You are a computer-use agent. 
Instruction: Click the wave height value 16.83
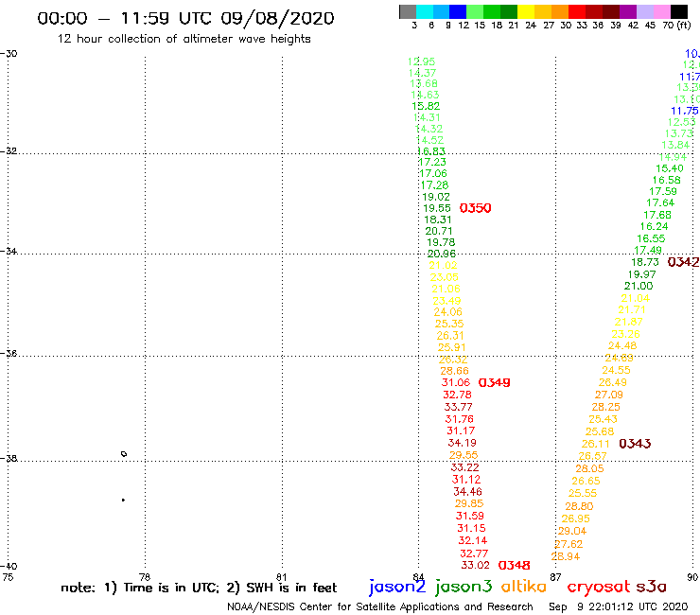click(431, 151)
